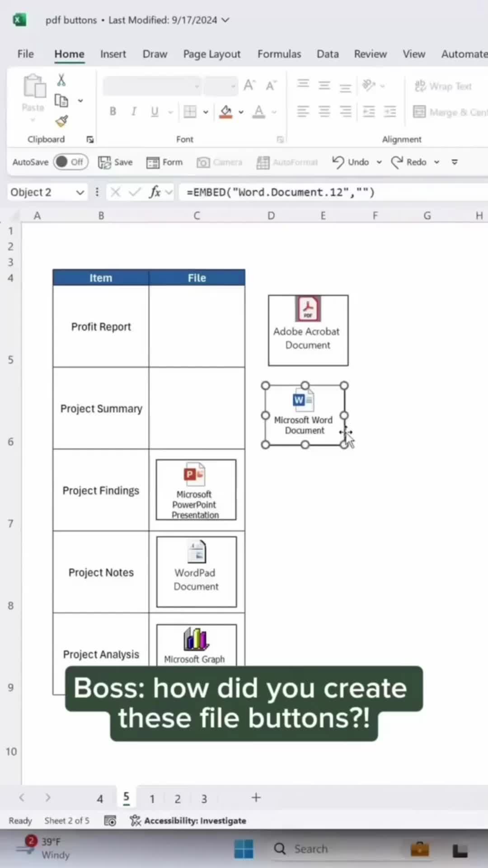Open the File menu
488x868 pixels.
pyautogui.click(x=25, y=54)
